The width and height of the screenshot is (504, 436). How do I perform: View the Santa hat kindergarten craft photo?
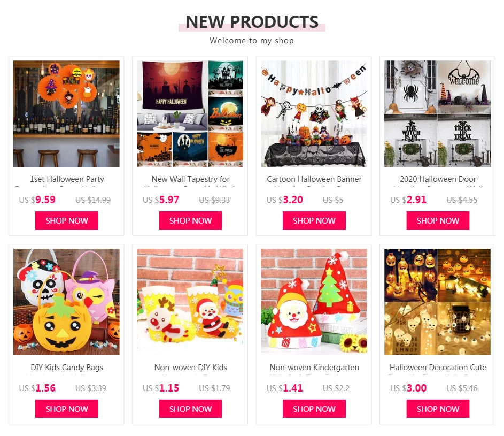[x=314, y=302]
